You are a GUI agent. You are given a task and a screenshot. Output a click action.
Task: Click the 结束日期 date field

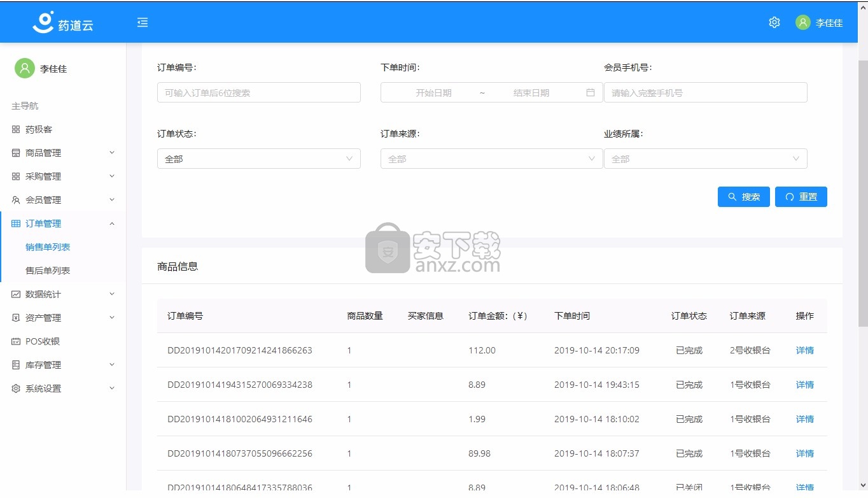click(531, 92)
